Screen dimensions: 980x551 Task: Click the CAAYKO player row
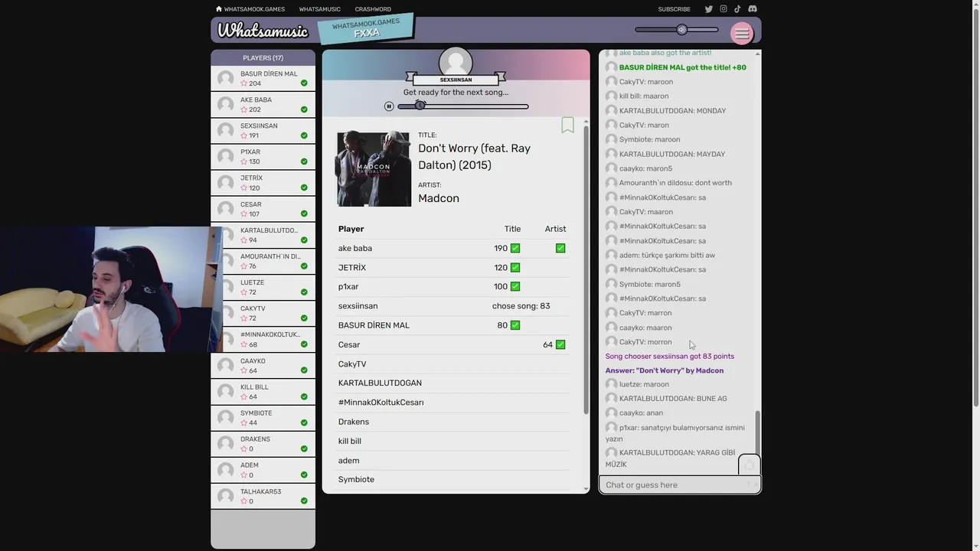tap(263, 366)
